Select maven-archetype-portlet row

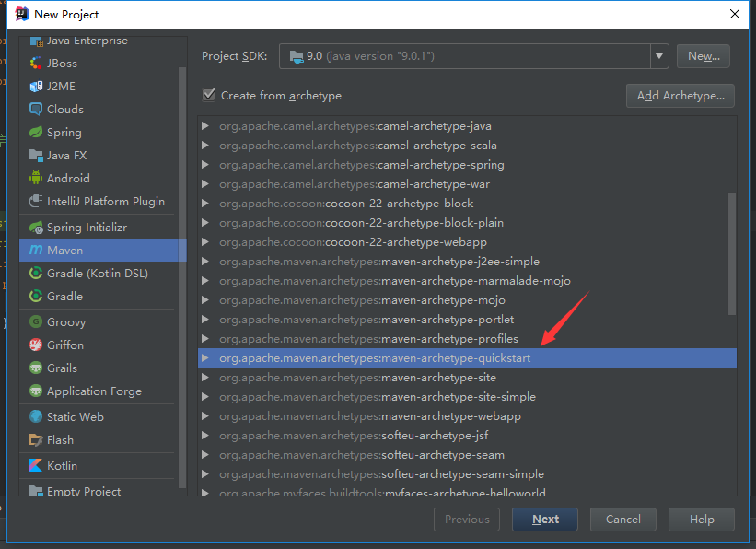point(467,320)
